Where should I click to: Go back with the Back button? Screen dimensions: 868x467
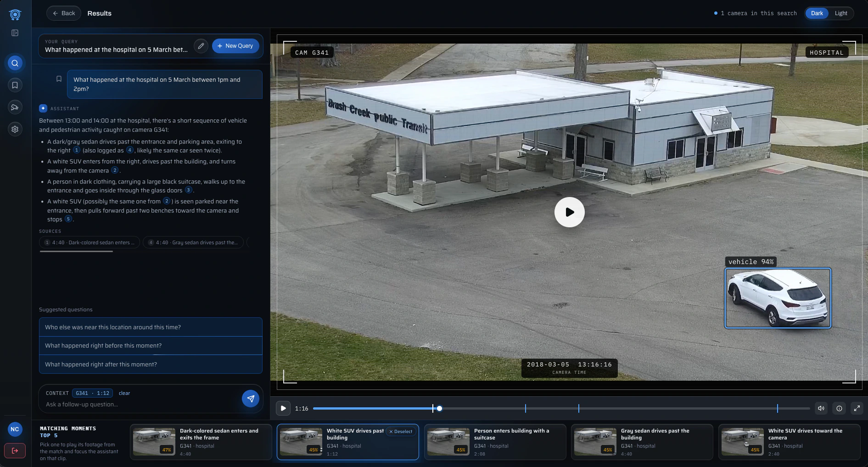[x=64, y=13]
